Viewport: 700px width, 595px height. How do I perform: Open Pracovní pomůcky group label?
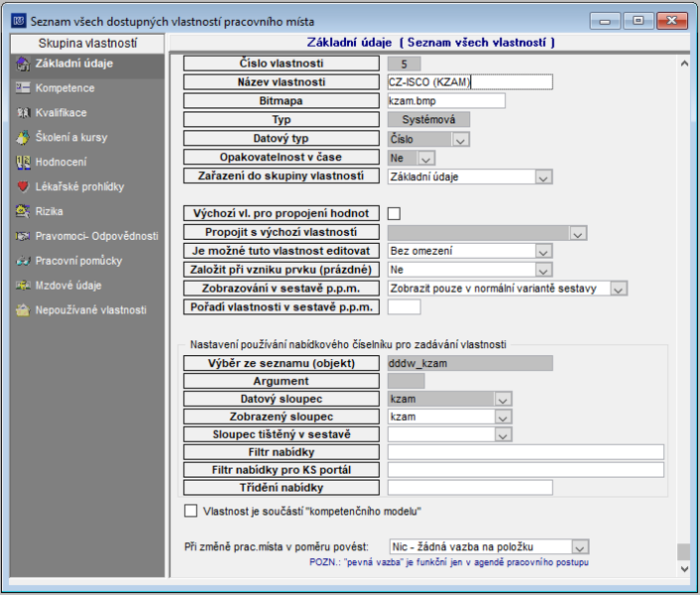click(79, 261)
